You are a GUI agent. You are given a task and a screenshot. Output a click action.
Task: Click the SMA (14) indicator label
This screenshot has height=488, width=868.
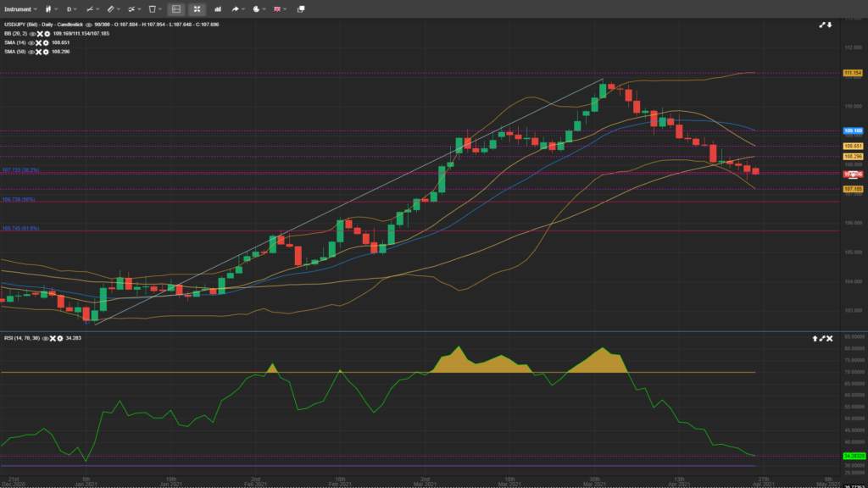pos(15,42)
